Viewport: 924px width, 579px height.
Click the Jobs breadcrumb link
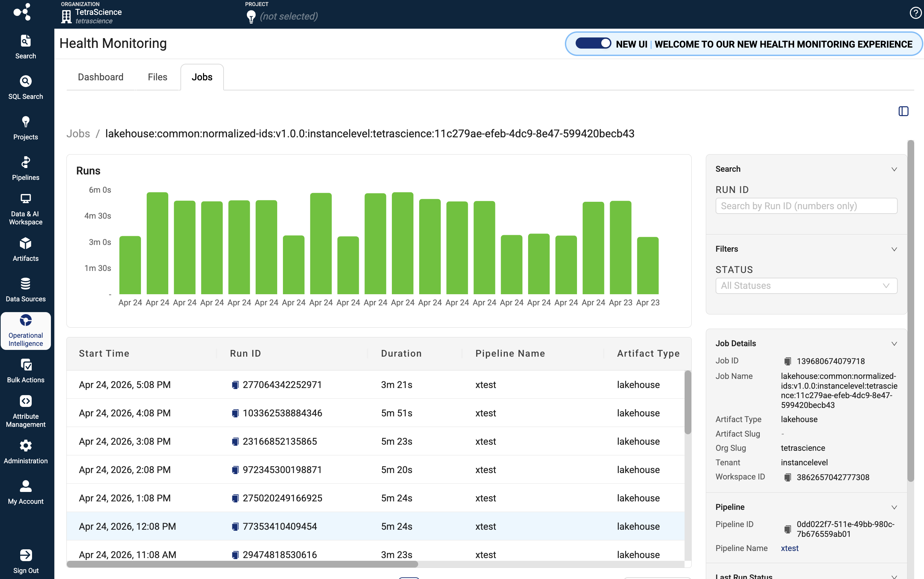pyautogui.click(x=78, y=134)
